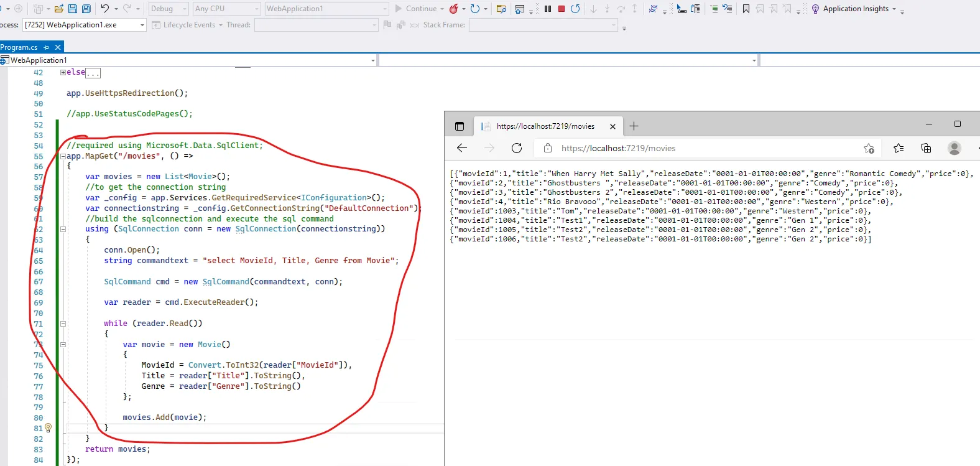Viewport: 980px width, 466px height.
Task: Click the uncomment selected lines icon
Action: coord(727,9)
